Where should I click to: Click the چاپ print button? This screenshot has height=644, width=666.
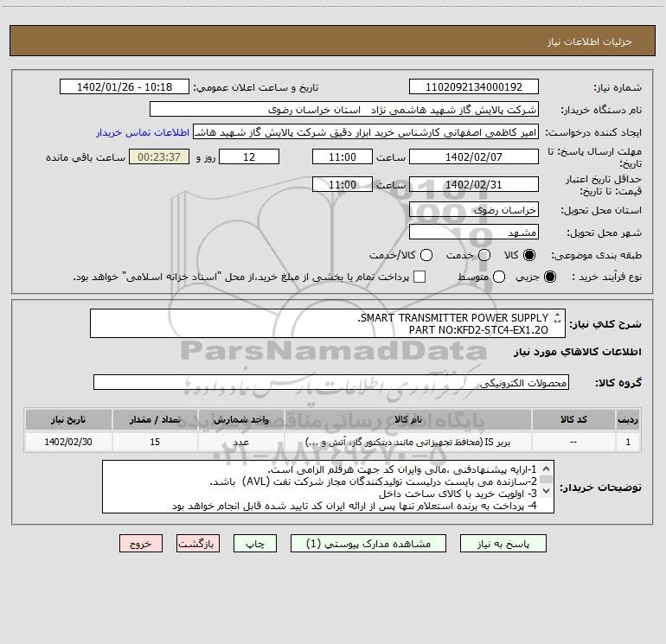coord(255,544)
